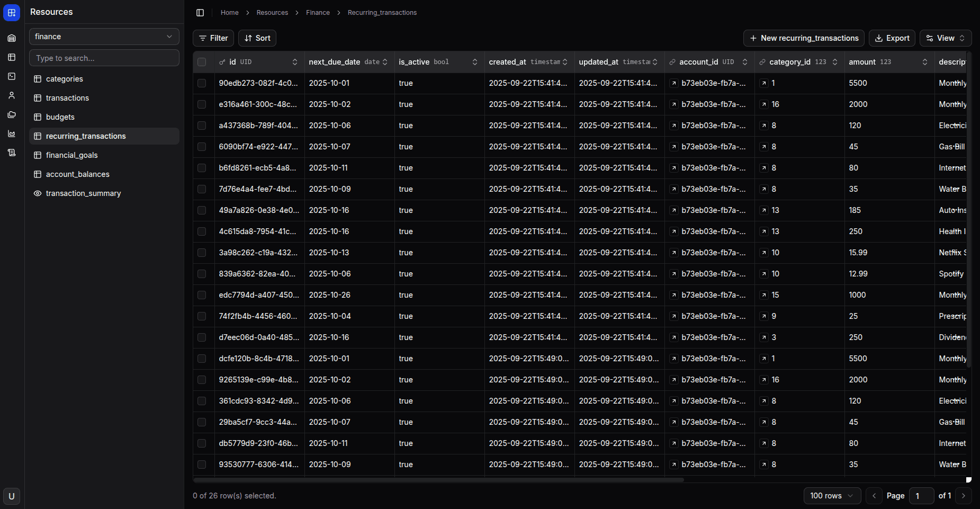Toggle the sidebar panel icon
Image resolution: width=980 pixels, height=509 pixels.
200,13
